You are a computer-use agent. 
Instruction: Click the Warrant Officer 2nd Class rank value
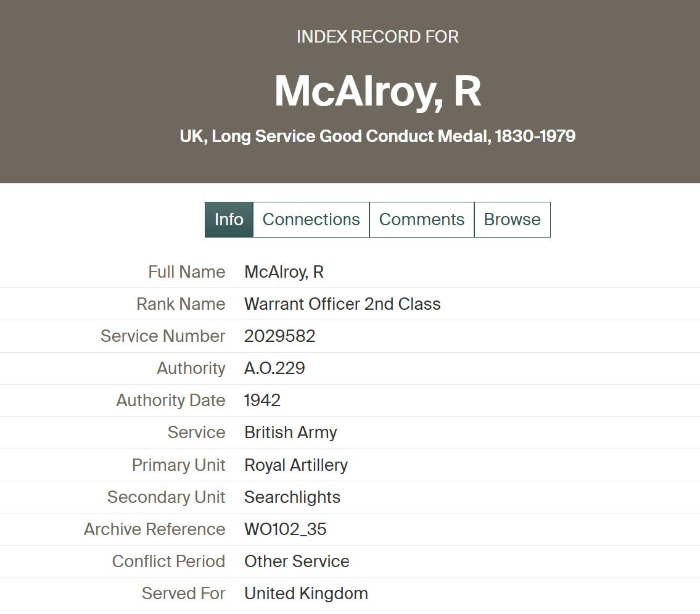tap(342, 304)
